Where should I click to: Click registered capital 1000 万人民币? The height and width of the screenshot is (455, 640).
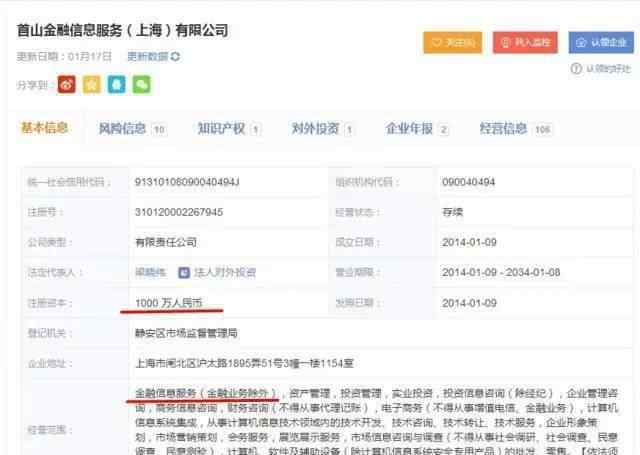tap(169, 303)
